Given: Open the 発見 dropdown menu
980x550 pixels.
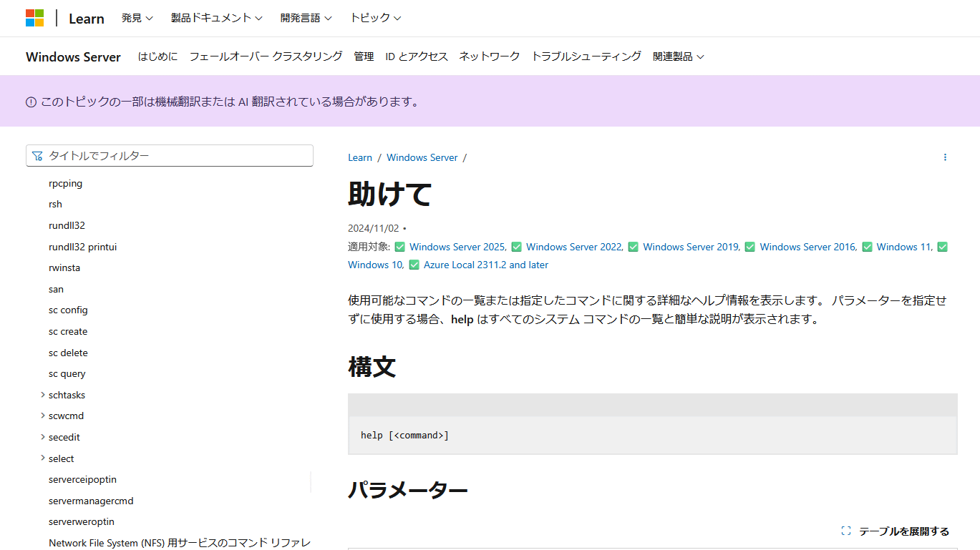Looking at the screenshot, I should point(137,19).
